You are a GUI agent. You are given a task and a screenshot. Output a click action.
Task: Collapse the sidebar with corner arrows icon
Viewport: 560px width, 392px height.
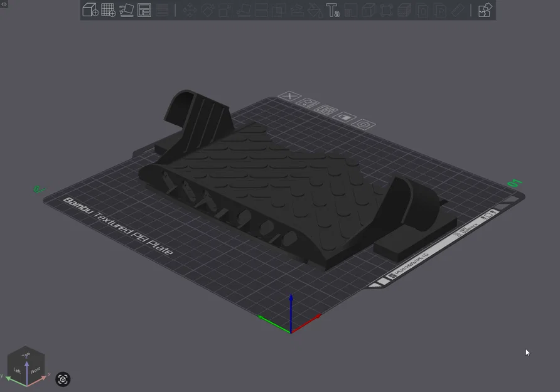click(x=4, y=4)
